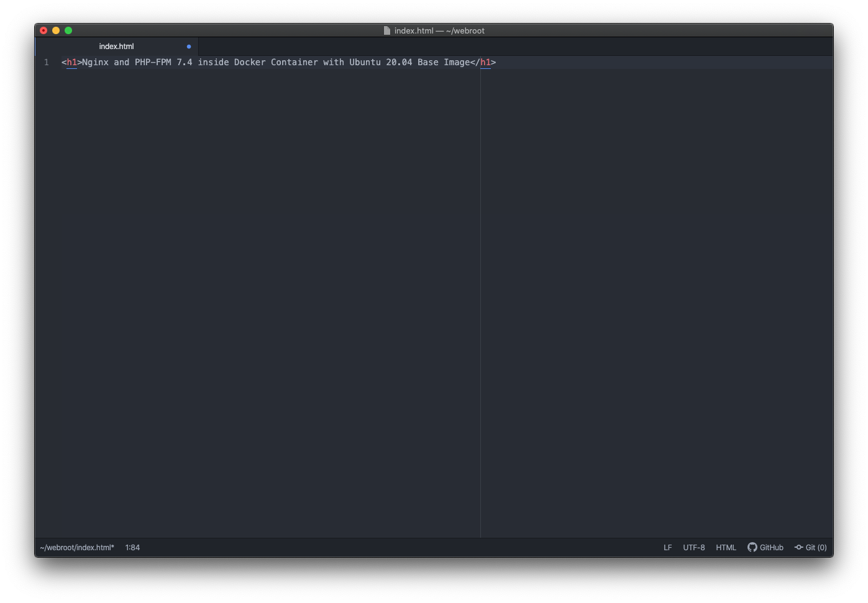Click the file icon in the title bar
The height and width of the screenshot is (603, 868).
387,30
